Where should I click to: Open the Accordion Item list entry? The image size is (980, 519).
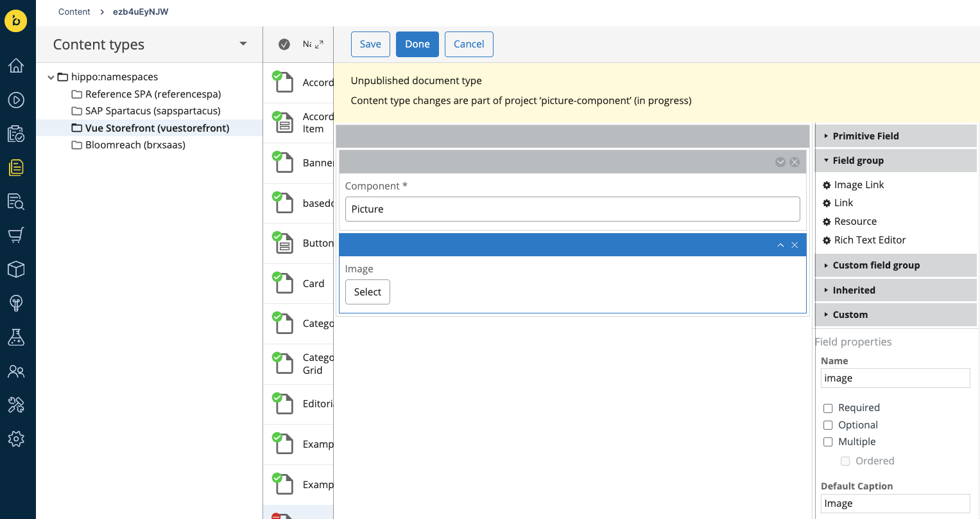pyautogui.click(x=298, y=123)
